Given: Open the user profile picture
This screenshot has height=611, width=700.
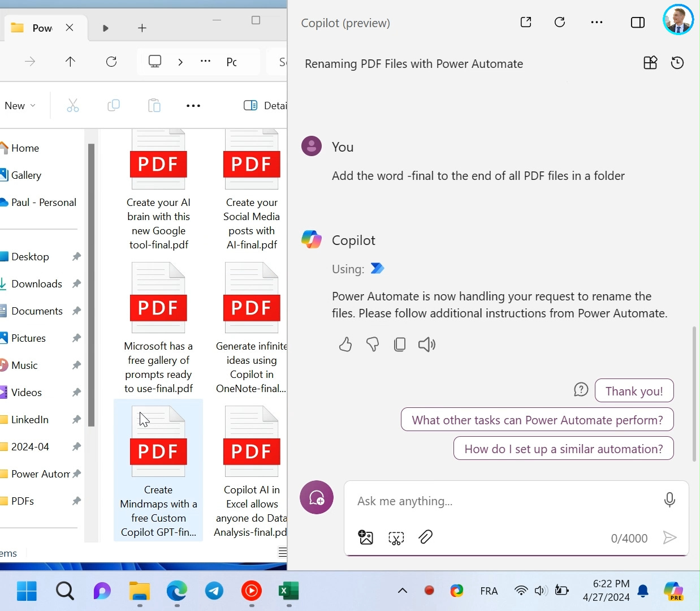Looking at the screenshot, I should (x=678, y=20).
